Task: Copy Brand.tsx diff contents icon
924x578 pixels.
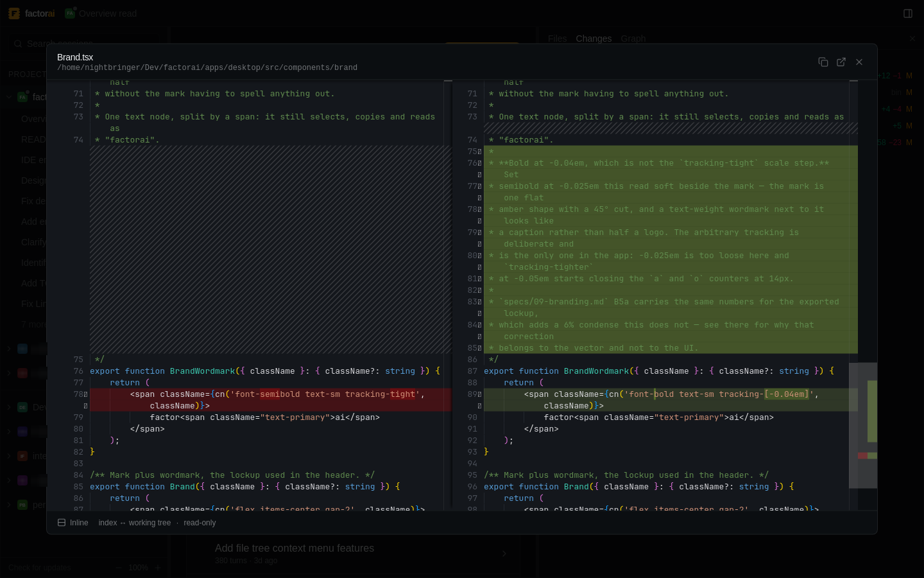Action: click(x=823, y=62)
